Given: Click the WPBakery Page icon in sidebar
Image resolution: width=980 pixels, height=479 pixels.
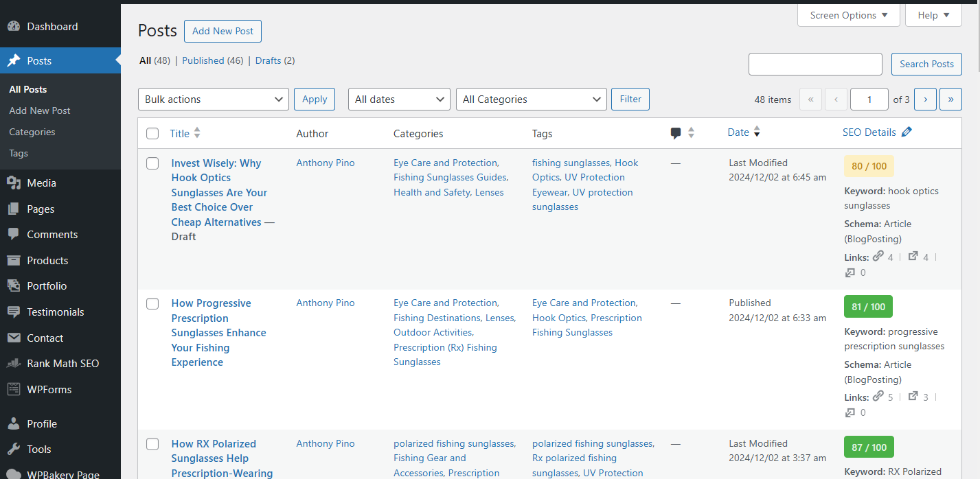Looking at the screenshot, I should pos(14,474).
